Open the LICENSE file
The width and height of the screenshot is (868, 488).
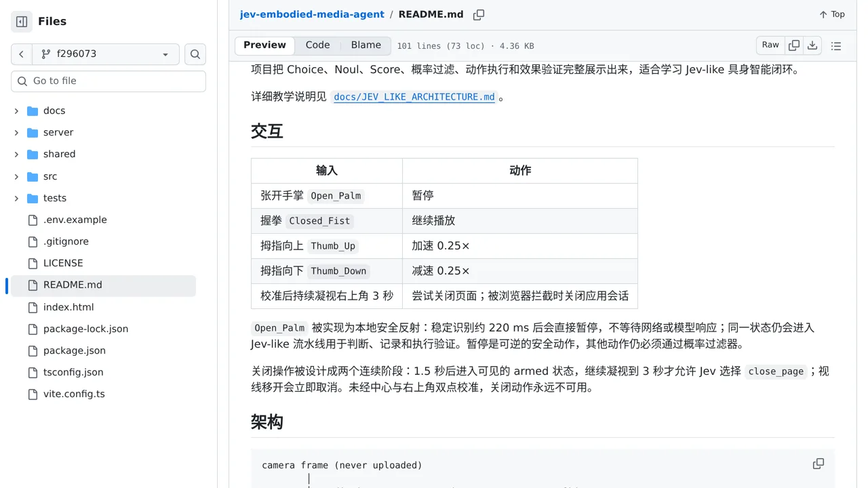[x=63, y=263]
